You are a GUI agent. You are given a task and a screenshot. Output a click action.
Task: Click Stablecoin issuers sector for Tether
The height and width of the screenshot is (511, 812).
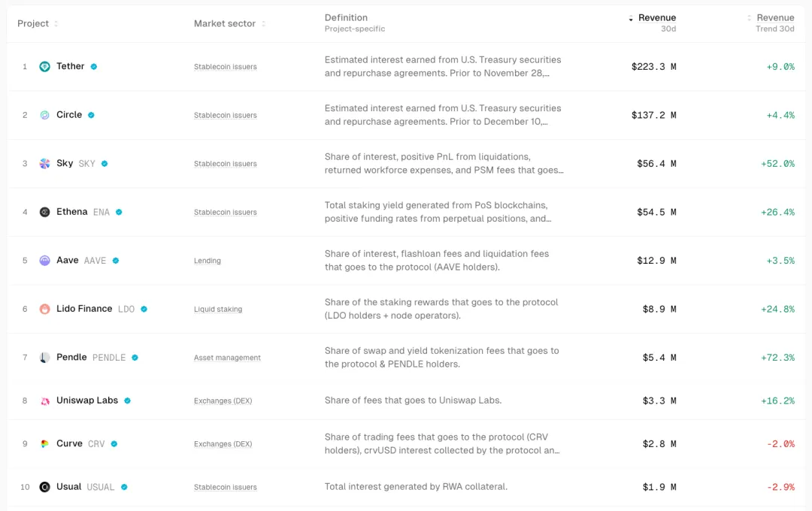tap(226, 67)
